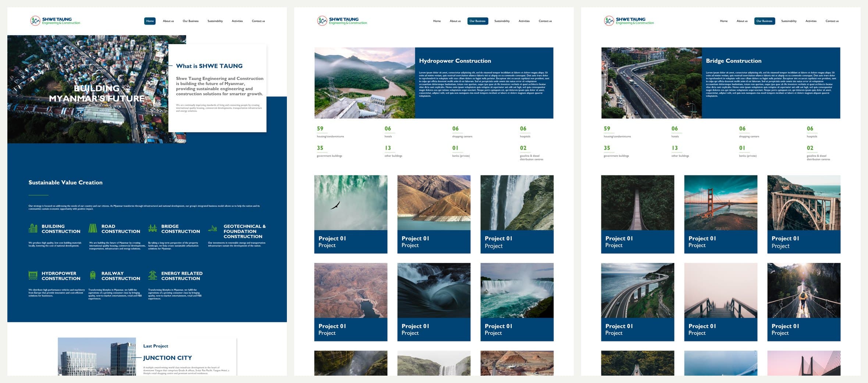The height and width of the screenshot is (383, 868).
Task: Click 02 gasoline & diesel stat on Bridge page
Action: [818, 153]
